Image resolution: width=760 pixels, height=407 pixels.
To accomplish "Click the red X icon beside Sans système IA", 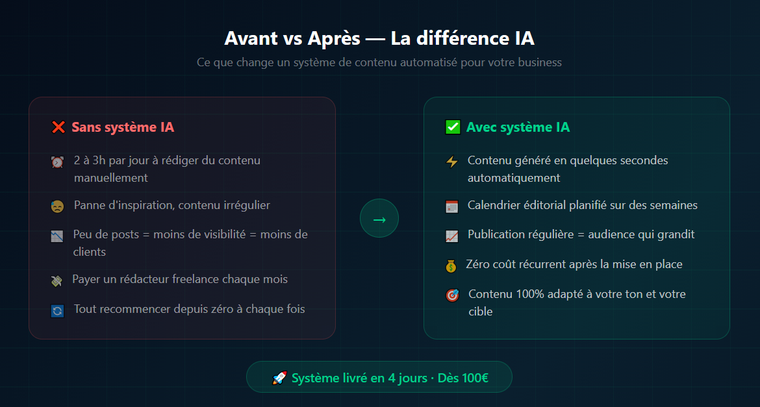I will click(x=58, y=127).
